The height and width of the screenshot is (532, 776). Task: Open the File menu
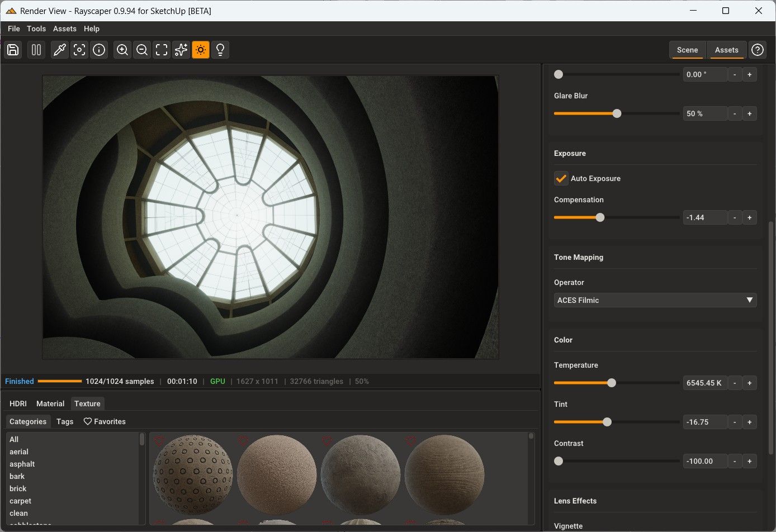[x=14, y=28]
